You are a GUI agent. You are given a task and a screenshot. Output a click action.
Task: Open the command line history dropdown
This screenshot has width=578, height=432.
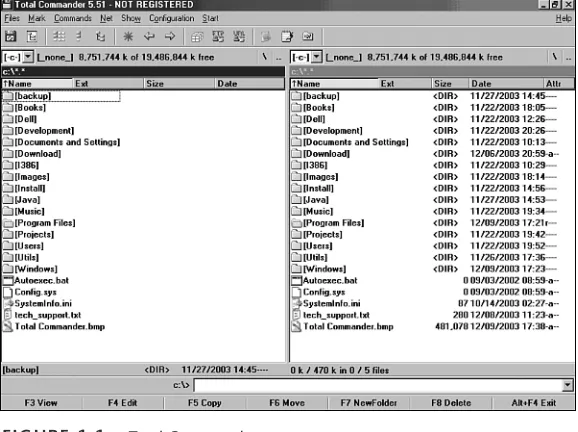[568, 386]
